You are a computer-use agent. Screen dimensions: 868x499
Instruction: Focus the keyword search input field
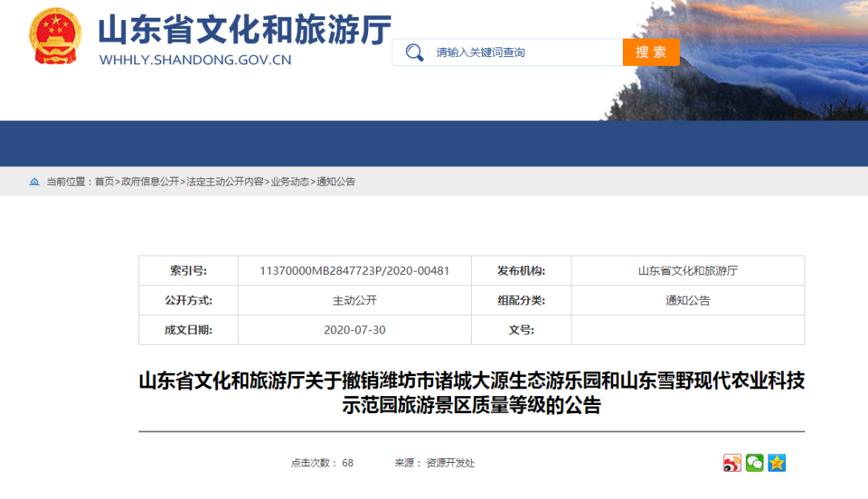pyautogui.click(x=522, y=52)
